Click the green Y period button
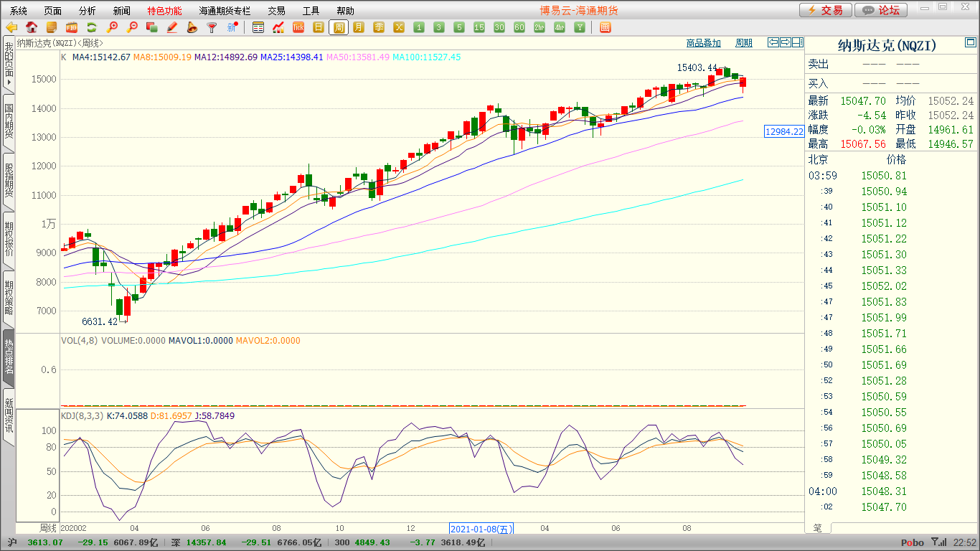 (580, 27)
